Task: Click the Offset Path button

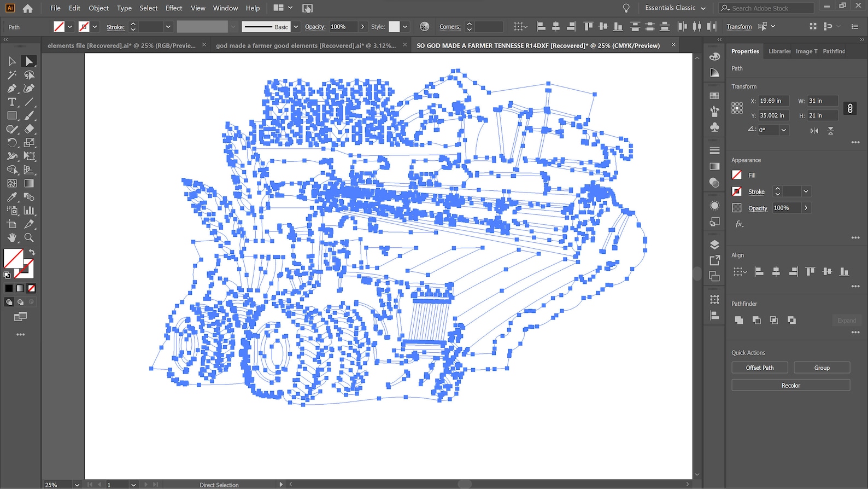Action: click(x=759, y=368)
